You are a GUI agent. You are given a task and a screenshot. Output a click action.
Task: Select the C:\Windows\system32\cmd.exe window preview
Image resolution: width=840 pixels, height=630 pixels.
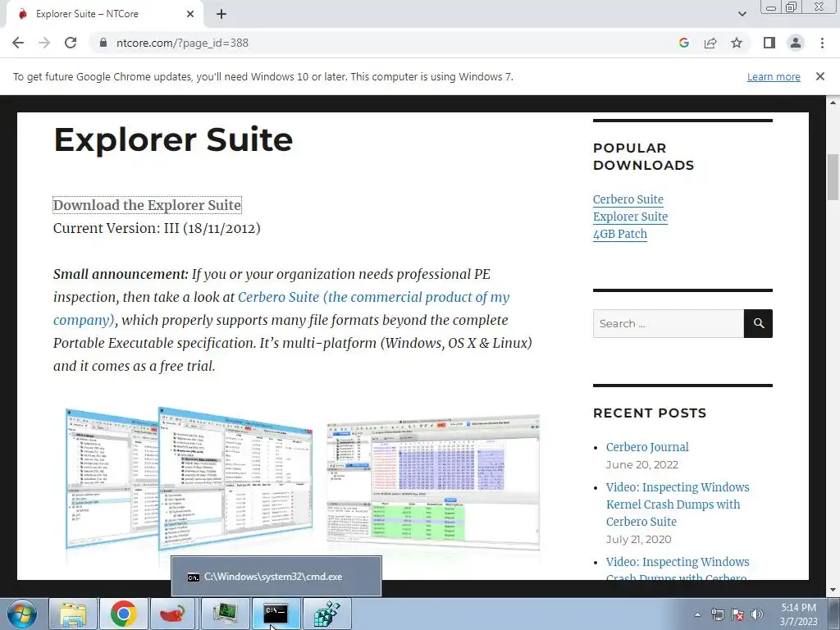tap(276, 577)
